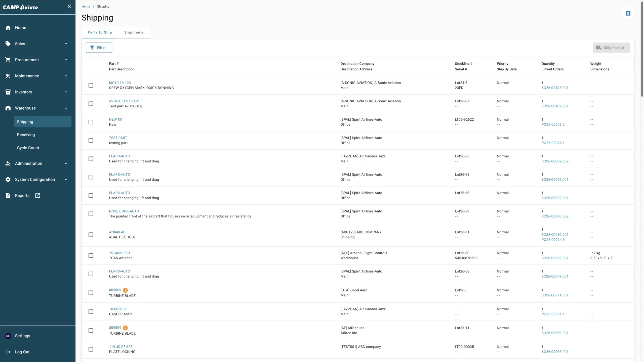
Task: Click info icon beside Good Aero's 809809
Action: [x=125, y=290]
